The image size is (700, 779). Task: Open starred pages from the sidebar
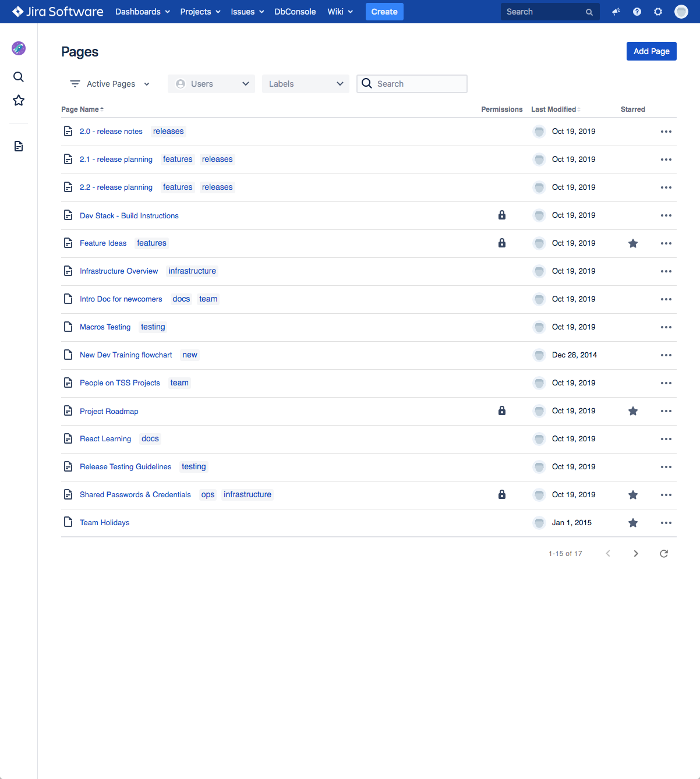tap(19, 101)
